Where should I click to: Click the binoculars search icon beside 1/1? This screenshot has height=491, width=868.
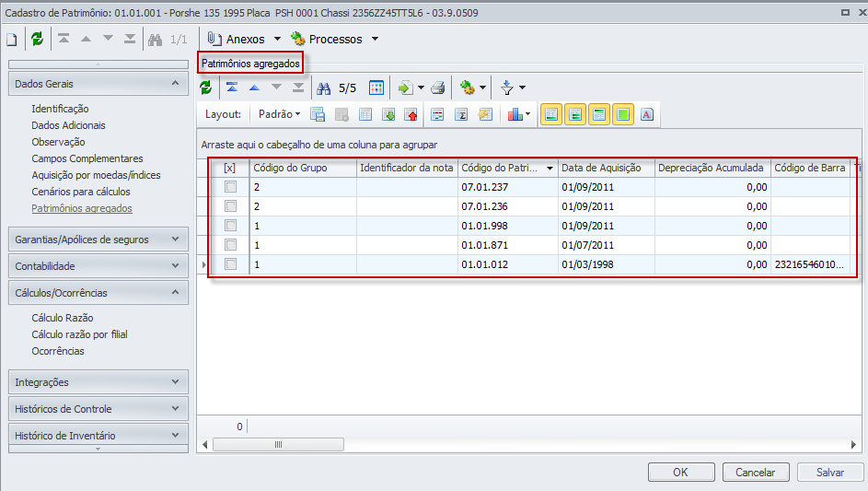[x=155, y=40]
